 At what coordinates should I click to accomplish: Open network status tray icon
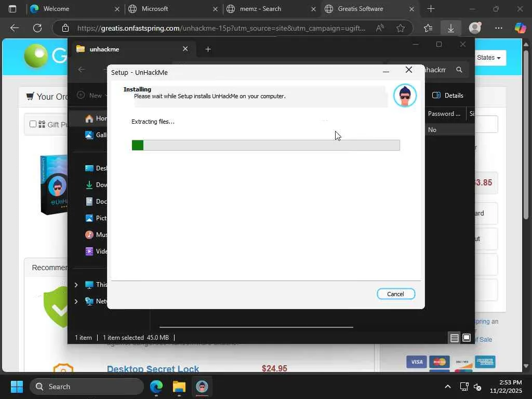click(464, 387)
